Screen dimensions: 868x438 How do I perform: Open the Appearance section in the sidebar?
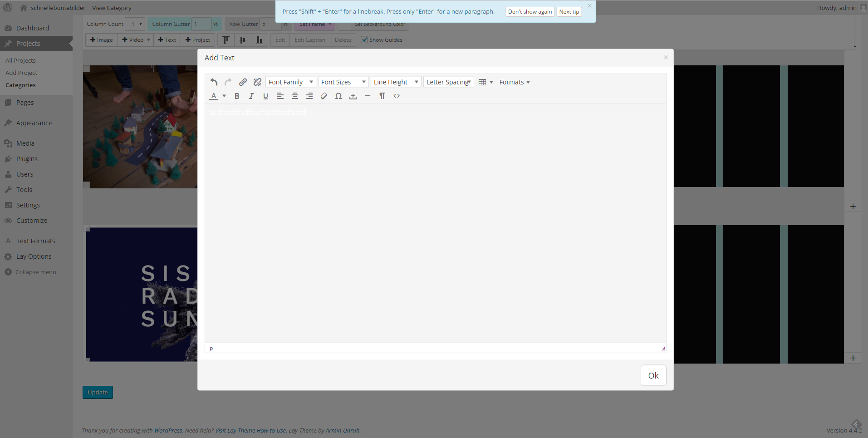tap(33, 123)
